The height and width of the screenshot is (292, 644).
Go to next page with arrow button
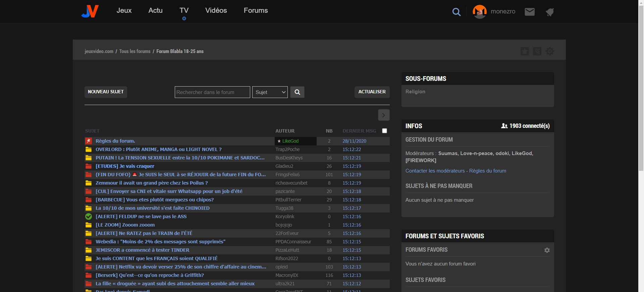[383, 115]
